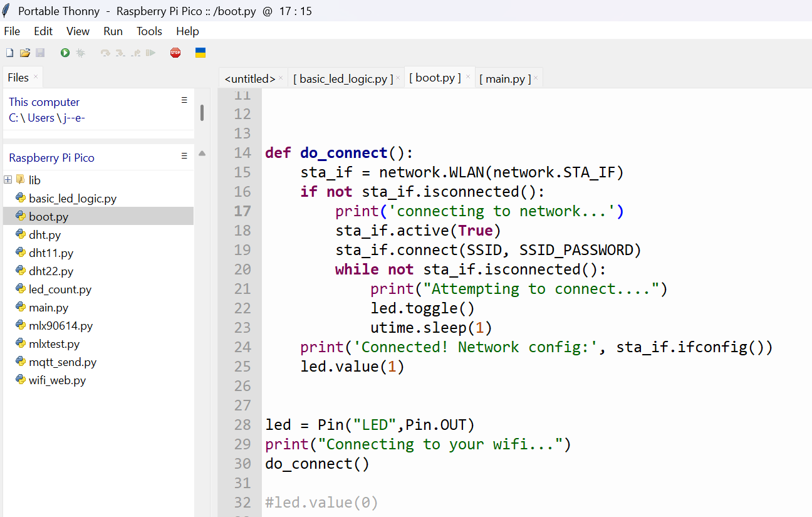Viewport: 812px width, 517px height.
Task: Click the Step out icon
Action: (x=135, y=53)
